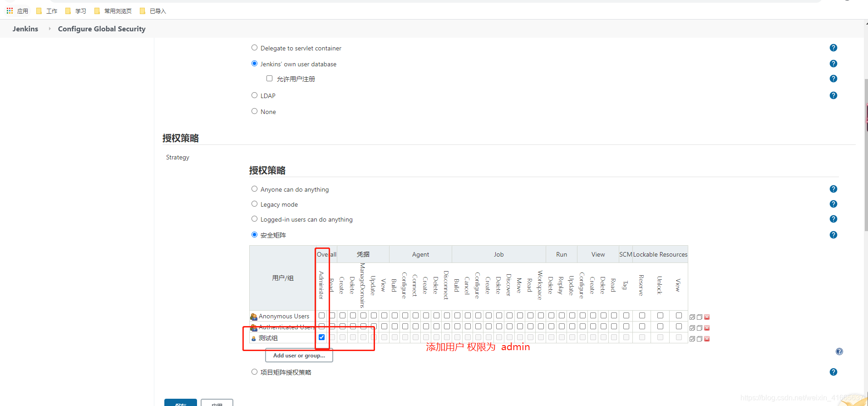Check Administer for Anonymous Users

[321, 316]
